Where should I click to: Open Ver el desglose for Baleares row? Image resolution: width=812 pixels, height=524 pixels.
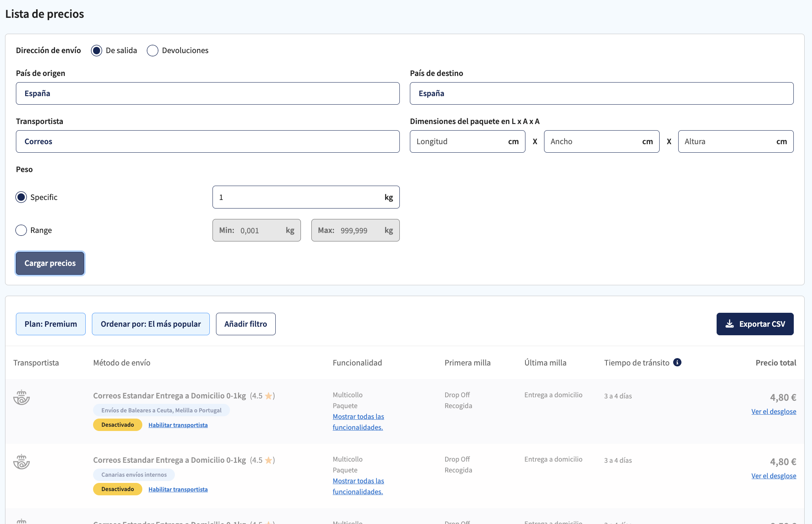click(x=774, y=411)
